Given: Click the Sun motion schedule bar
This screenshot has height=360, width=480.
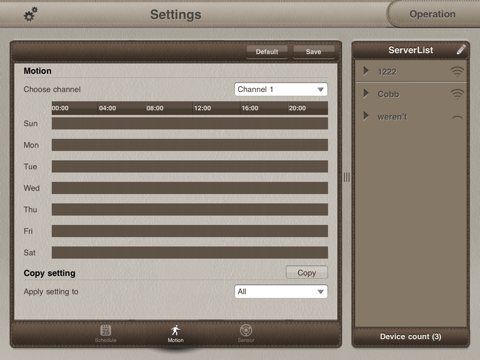Looking at the screenshot, I should [190, 123].
